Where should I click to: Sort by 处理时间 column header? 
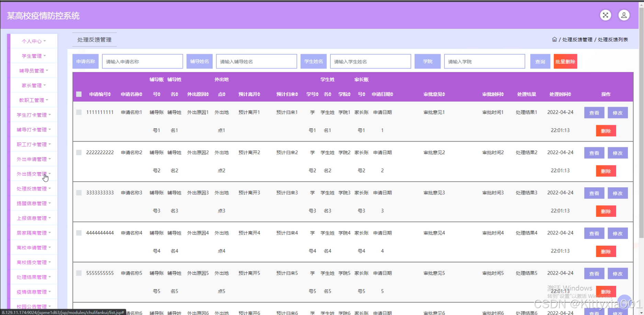tap(560, 94)
